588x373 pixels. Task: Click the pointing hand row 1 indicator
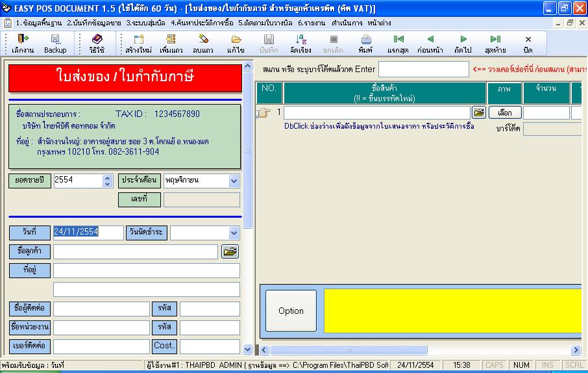coord(263,112)
